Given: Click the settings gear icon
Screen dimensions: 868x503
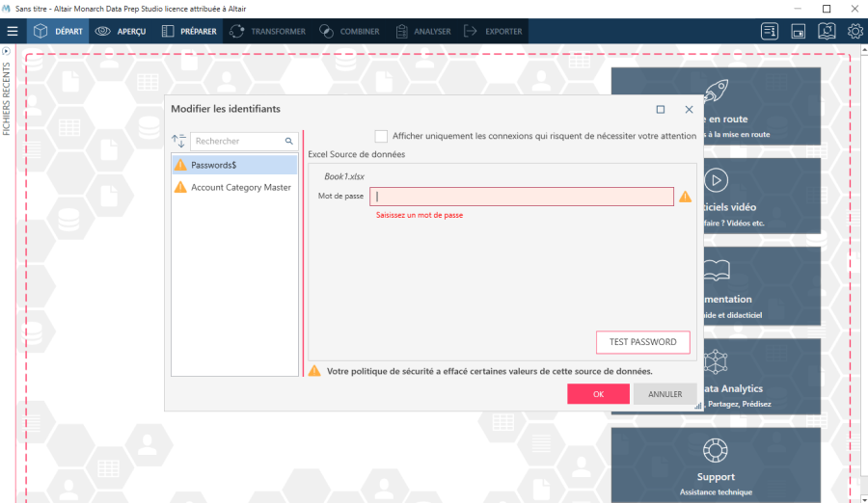Looking at the screenshot, I should [x=854, y=31].
